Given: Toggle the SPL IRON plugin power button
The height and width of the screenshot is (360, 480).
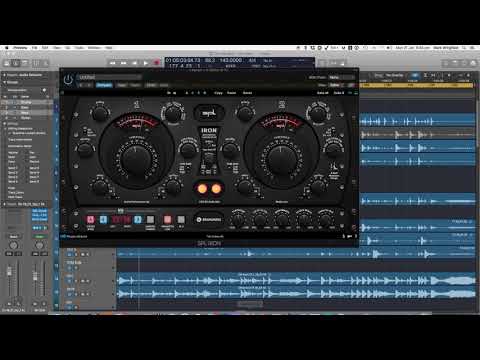Looking at the screenshot, I should point(68,79).
